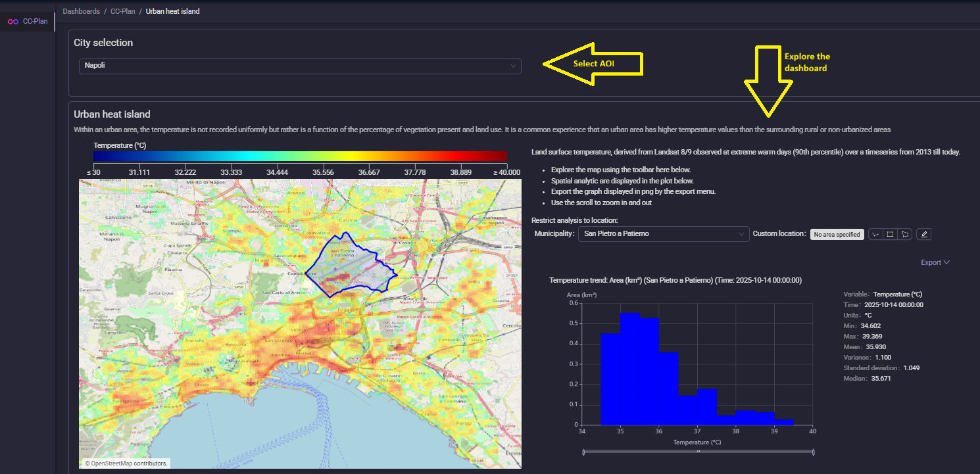Click the OpenStreetMap contributors attribution
Viewport: 980px width, 474px height.
coord(125,463)
